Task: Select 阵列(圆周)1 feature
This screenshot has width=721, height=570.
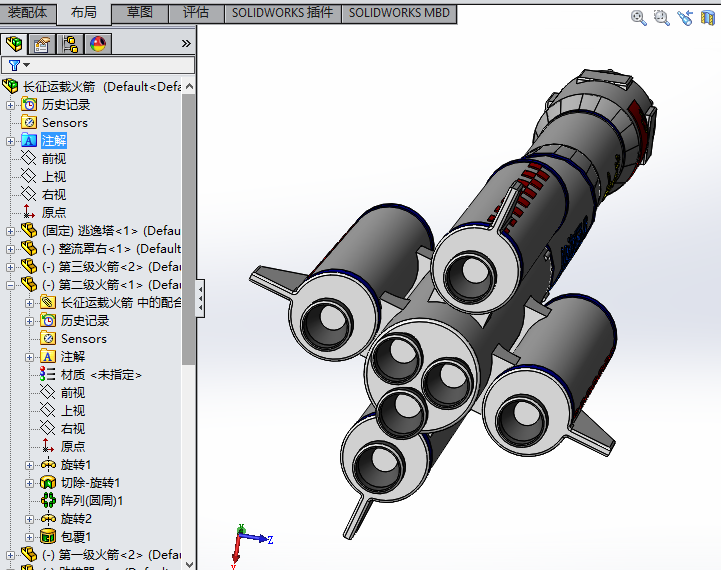Action: click(x=92, y=501)
